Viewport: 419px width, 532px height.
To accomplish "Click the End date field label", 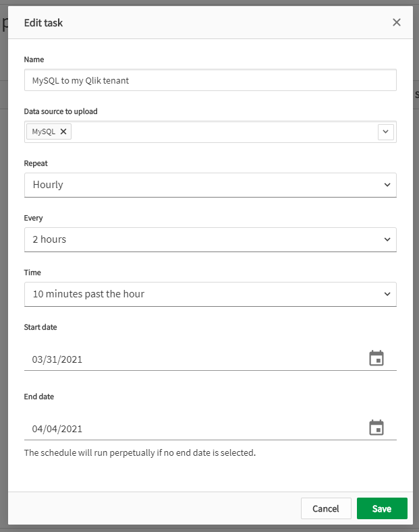I will point(39,396).
